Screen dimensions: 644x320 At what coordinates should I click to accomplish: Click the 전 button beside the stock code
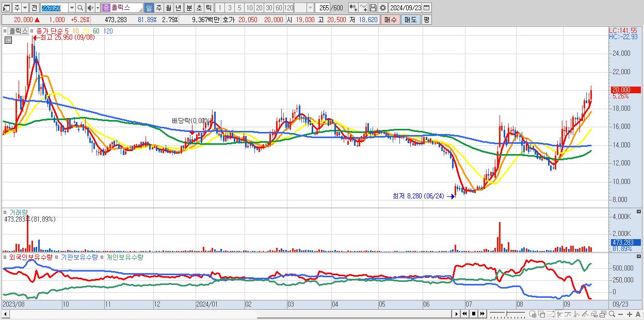tap(34, 8)
